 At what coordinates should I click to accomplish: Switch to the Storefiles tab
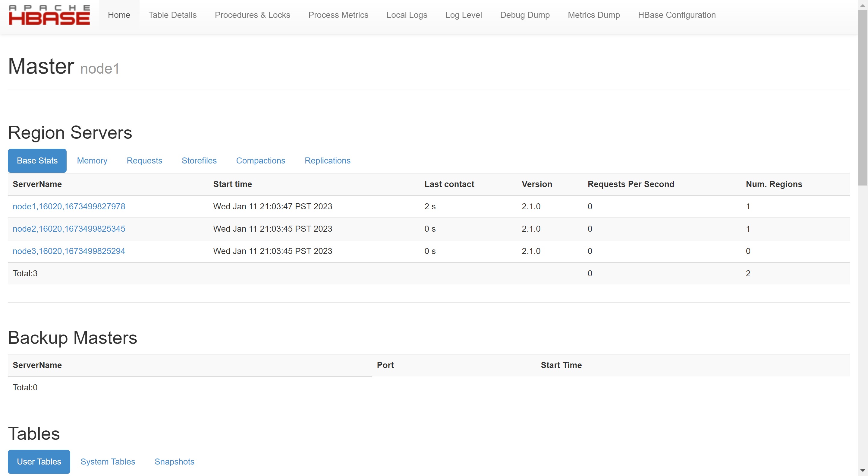point(199,160)
